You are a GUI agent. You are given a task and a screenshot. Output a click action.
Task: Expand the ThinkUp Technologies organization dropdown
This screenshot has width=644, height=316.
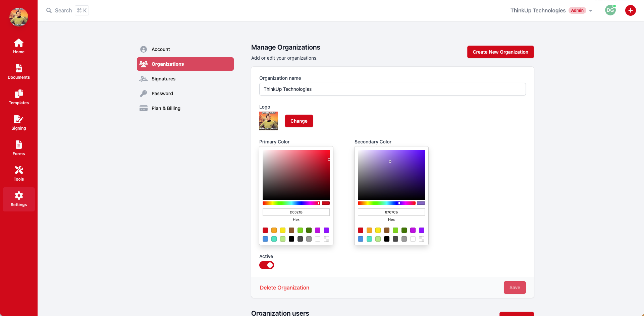[x=591, y=11]
